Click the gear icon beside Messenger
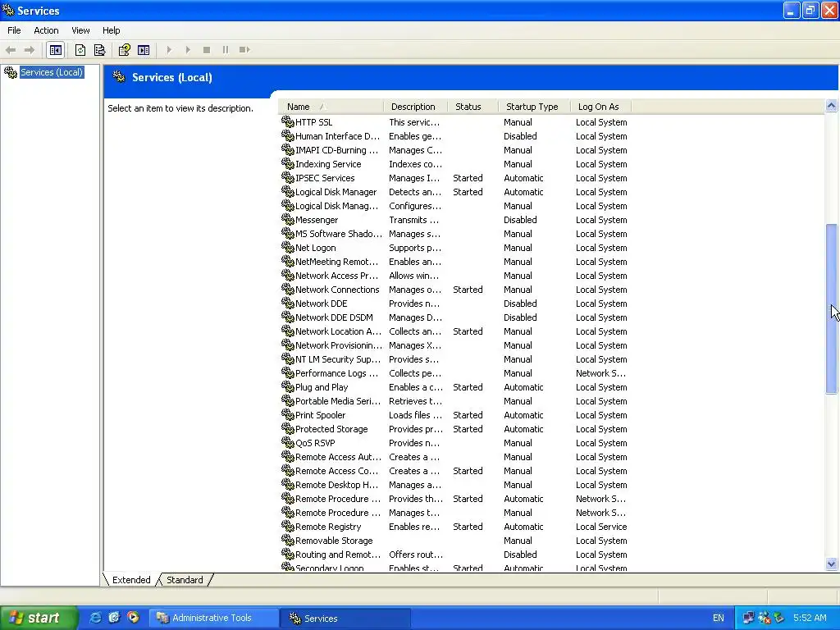840x630 pixels. tap(288, 219)
